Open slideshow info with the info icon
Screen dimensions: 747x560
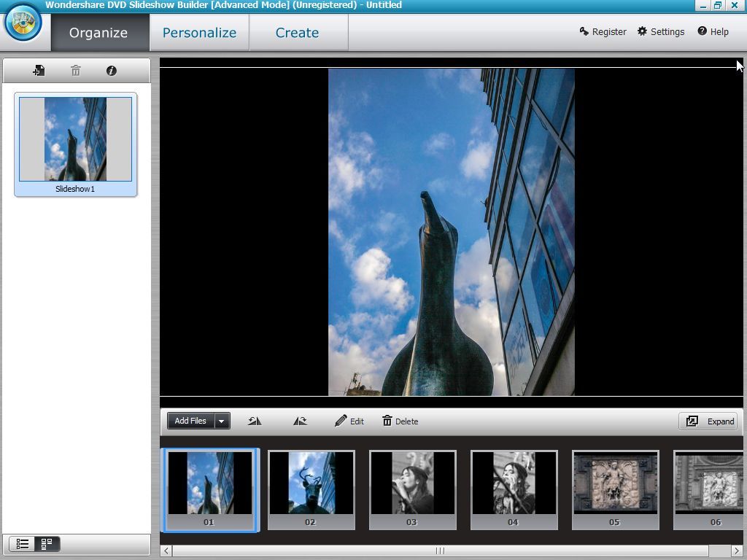click(111, 70)
